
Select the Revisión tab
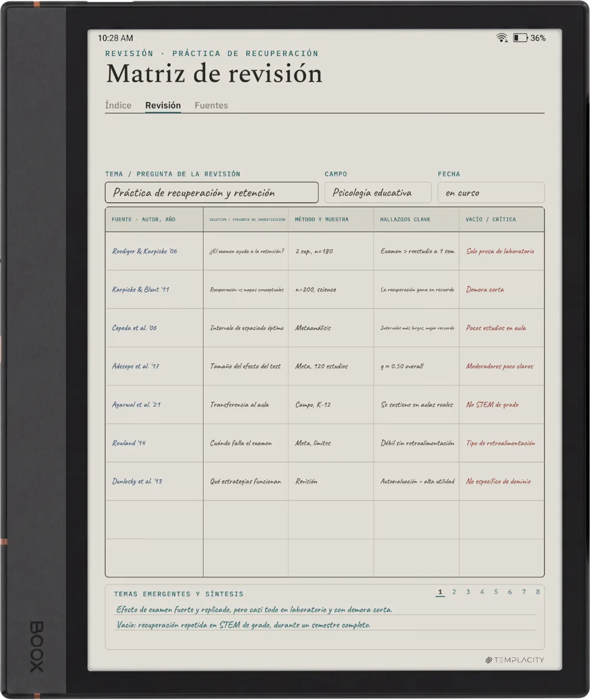point(163,106)
